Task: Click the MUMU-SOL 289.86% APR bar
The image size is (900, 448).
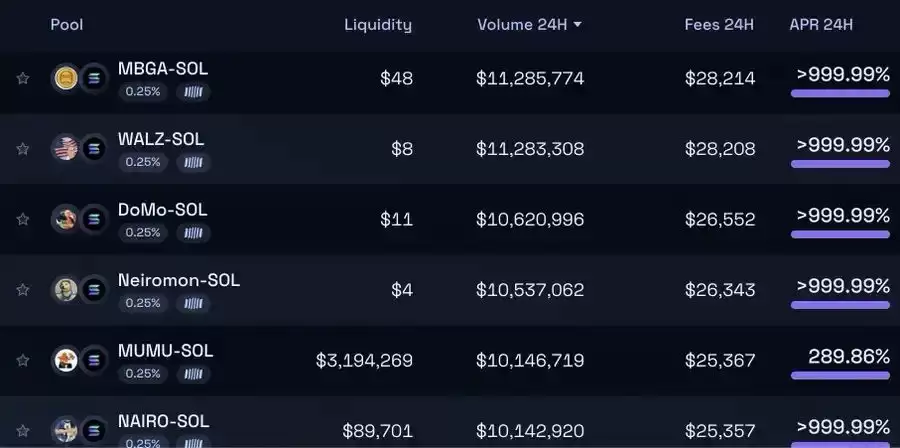Action: click(840, 376)
